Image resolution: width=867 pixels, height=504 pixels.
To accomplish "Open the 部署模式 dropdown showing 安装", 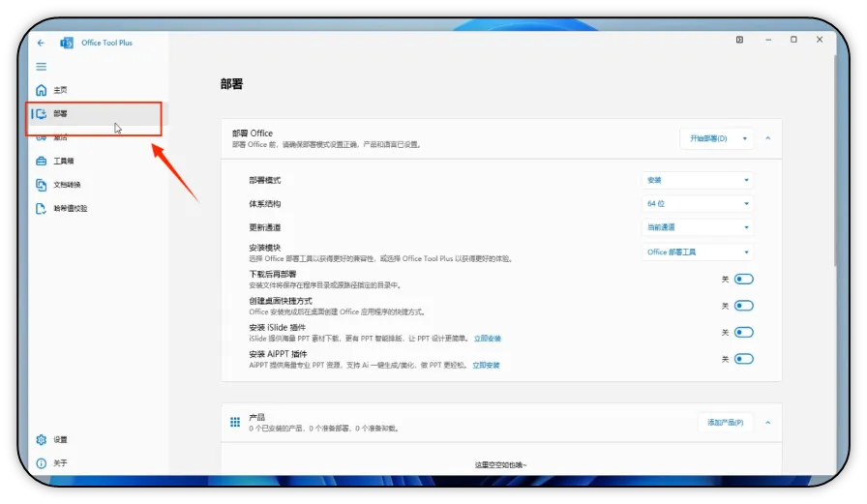I will tap(698, 180).
